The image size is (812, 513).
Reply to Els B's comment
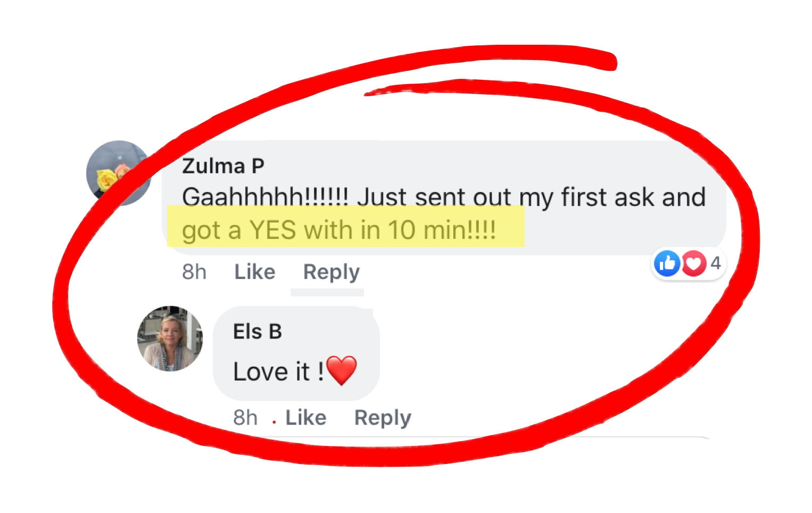pos(383,418)
